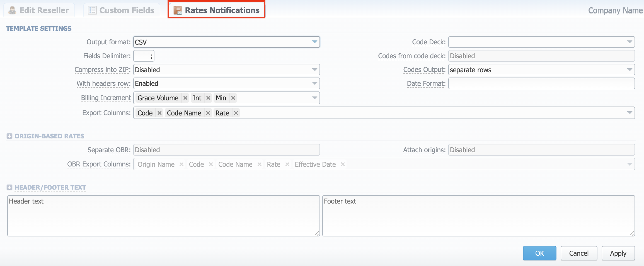Remove the Grace Volume billing increment tag
Viewport: 644px width, 266px height.
tap(185, 98)
